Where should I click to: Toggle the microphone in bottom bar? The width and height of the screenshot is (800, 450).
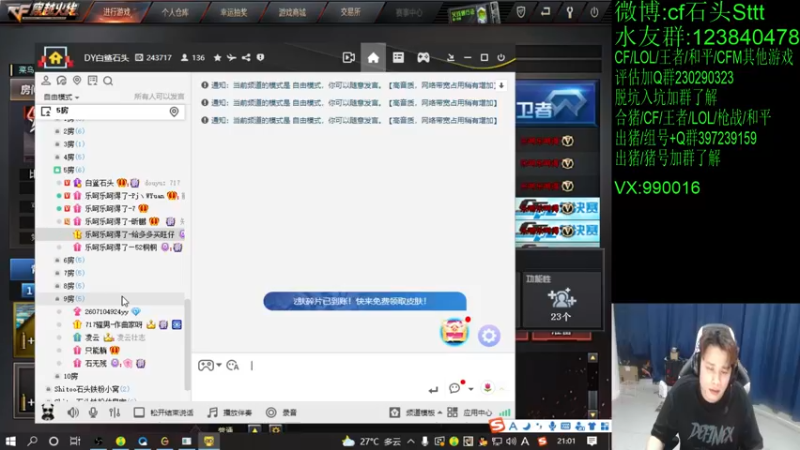(93, 412)
